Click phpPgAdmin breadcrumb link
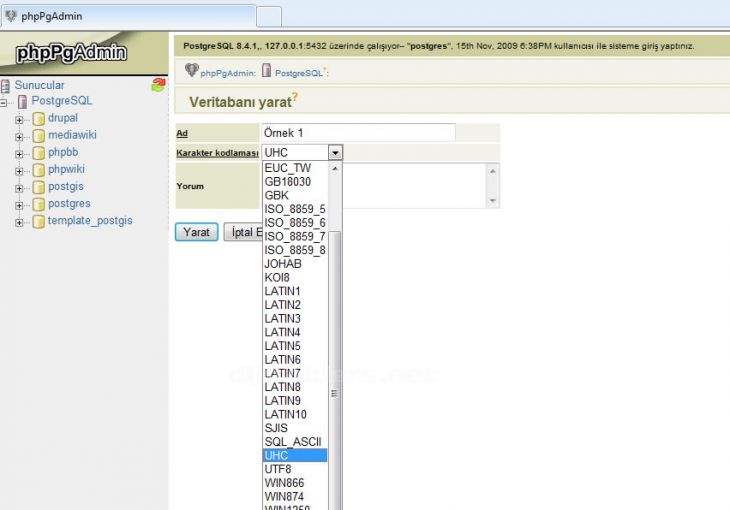Screen dimensions: 730x510 click(228, 73)
